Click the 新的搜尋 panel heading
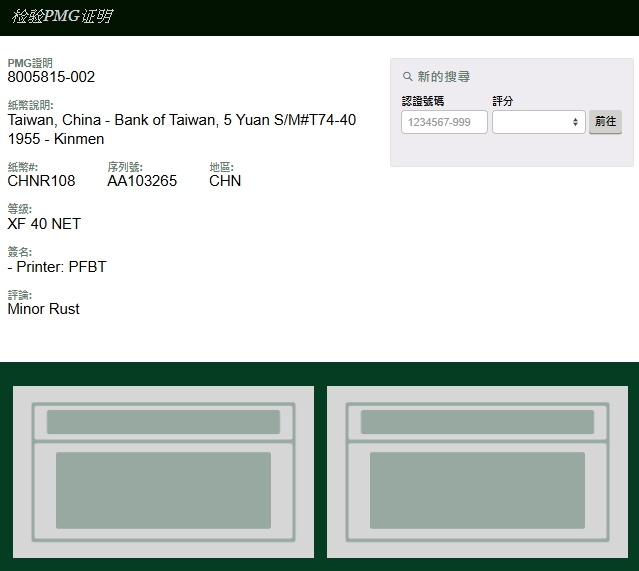 [x=443, y=76]
